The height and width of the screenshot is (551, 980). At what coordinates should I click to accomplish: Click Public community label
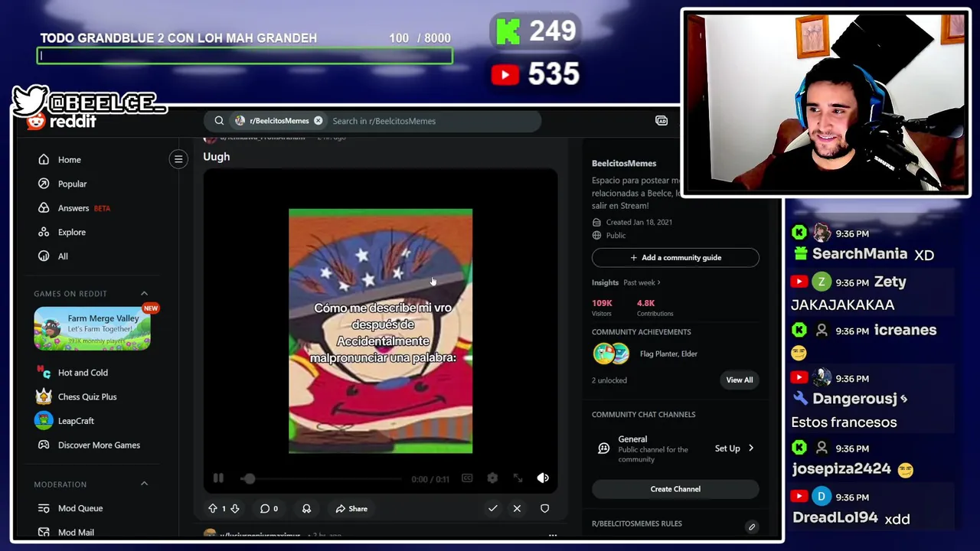(616, 236)
